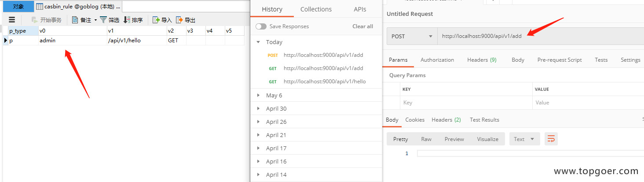Open the POST method dropdown

click(411, 36)
